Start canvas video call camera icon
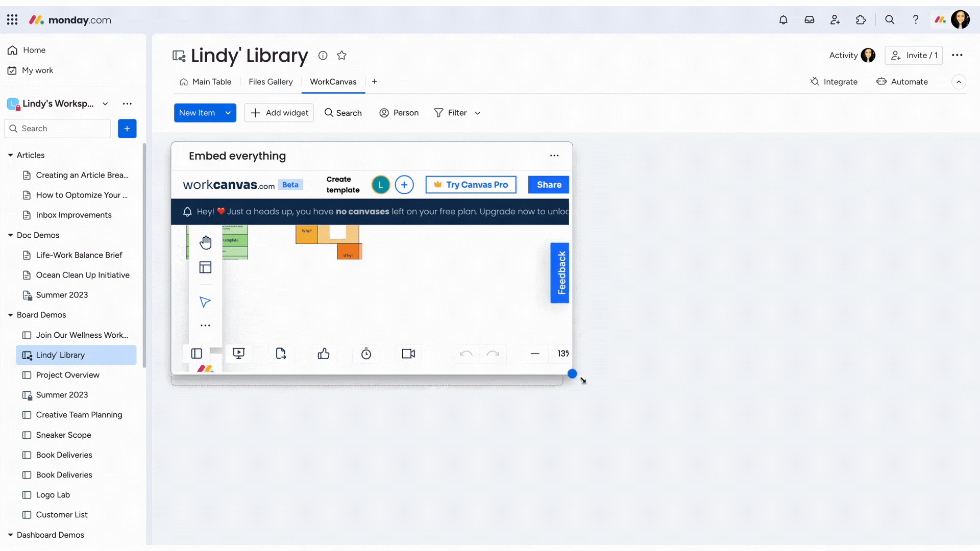 pos(408,354)
